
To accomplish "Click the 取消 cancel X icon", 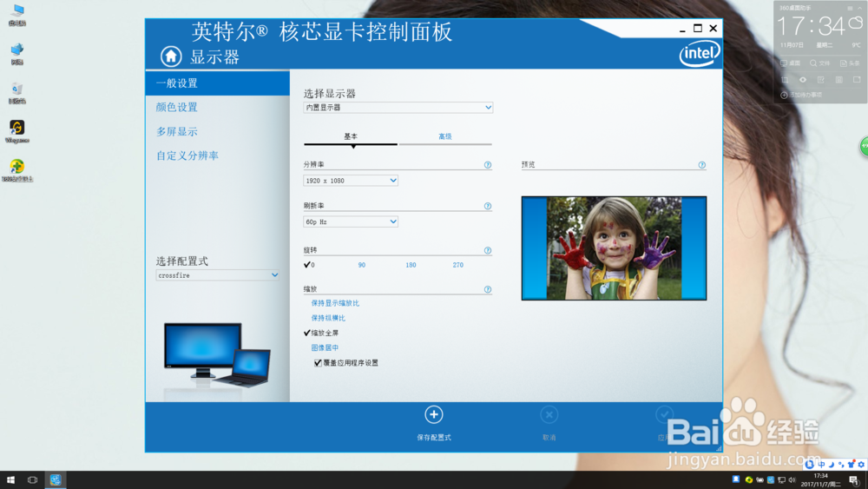I will [x=549, y=414].
